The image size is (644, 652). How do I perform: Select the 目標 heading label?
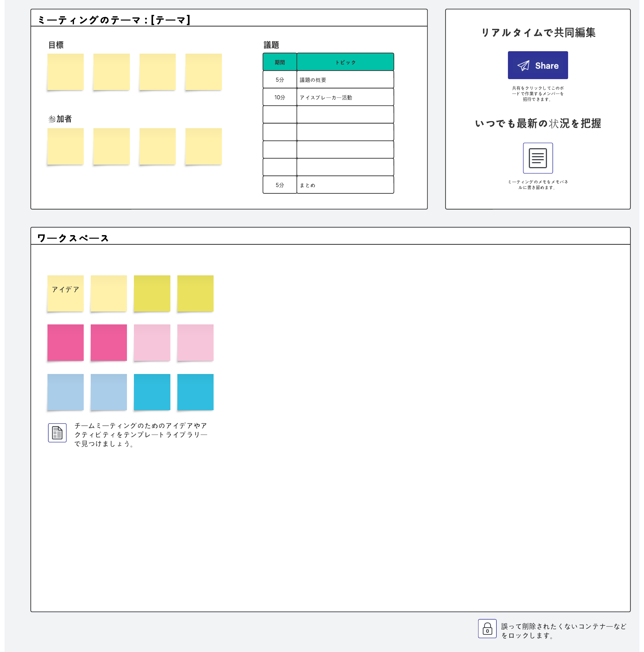click(x=56, y=45)
